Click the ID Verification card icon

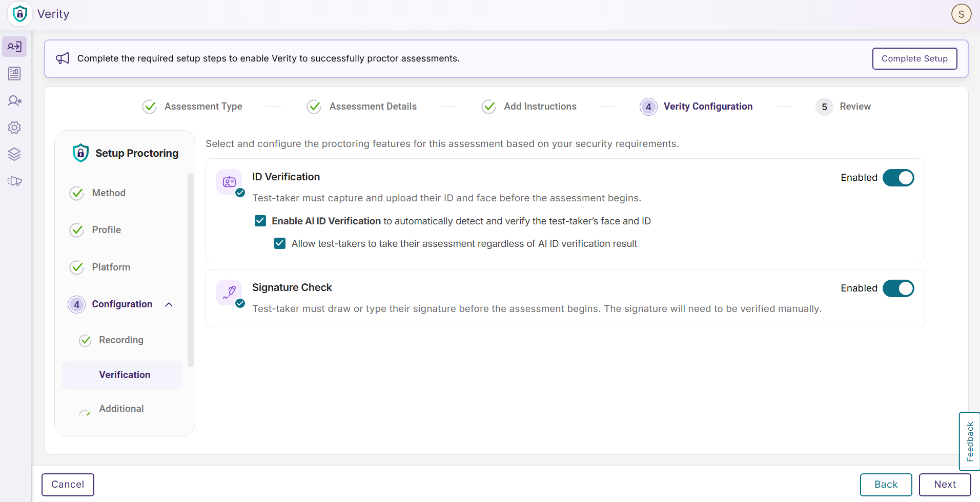229,182
